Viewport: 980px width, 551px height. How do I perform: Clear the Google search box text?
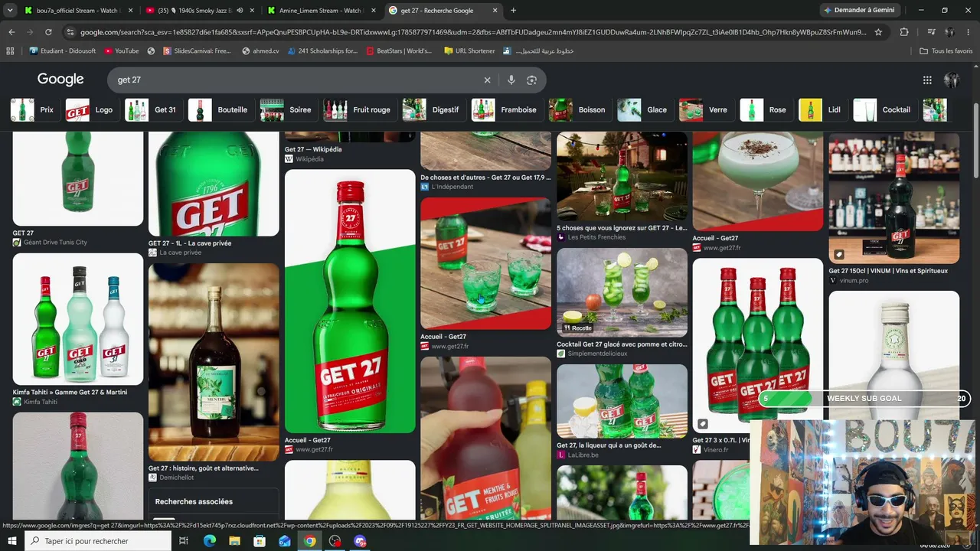point(487,80)
